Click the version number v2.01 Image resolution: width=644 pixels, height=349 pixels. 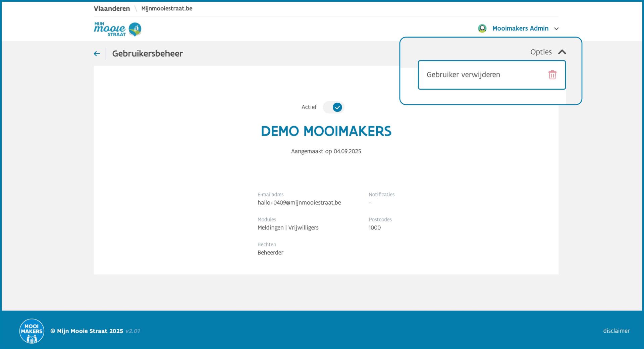[x=132, y=331]
